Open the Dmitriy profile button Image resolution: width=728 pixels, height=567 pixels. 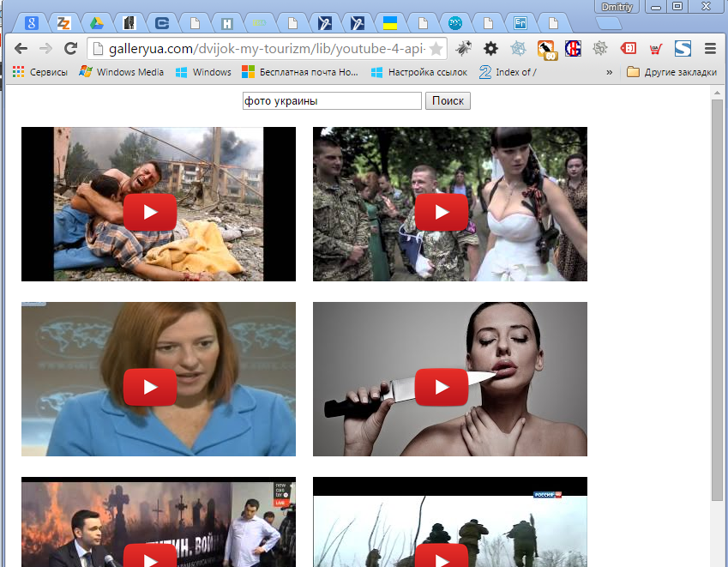617,7
